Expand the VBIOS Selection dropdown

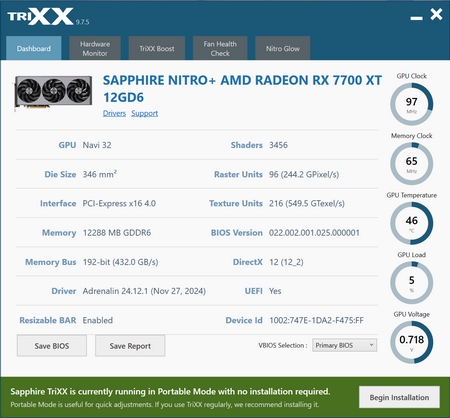click(x=344, y=345)
